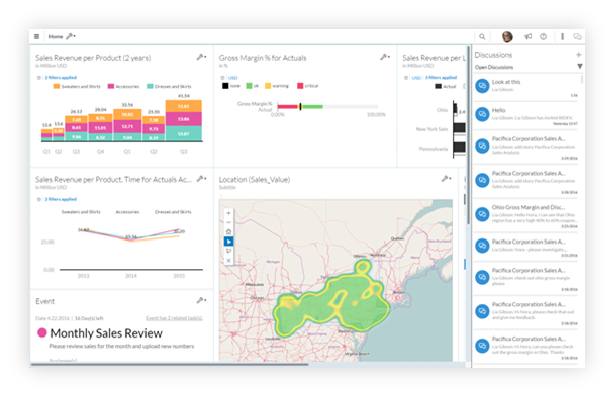
Task: Open wrench menu for Location tile
Action: pos(446,179)
